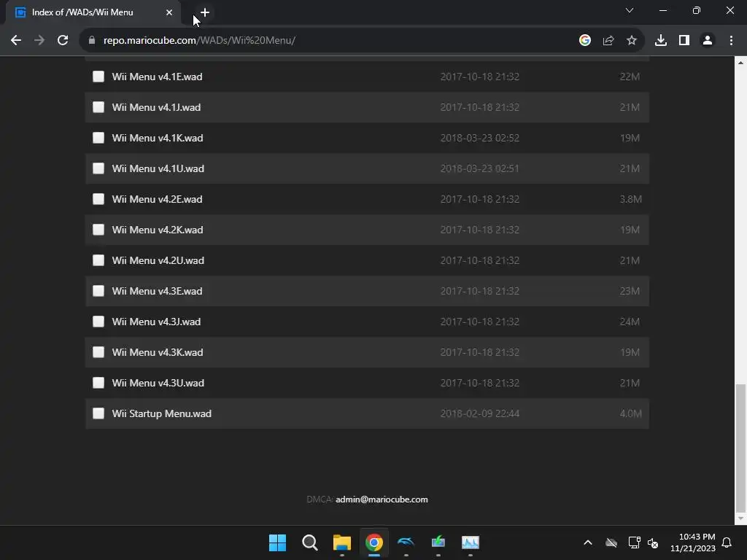
Task: Click scrollbar up arrow
Action: point(740,63)
